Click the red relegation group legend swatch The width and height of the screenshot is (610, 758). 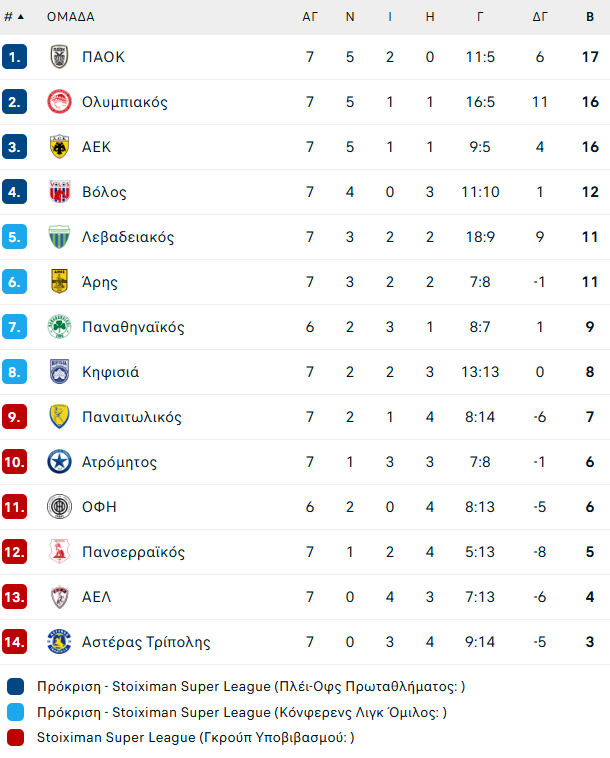click(15, 738)
